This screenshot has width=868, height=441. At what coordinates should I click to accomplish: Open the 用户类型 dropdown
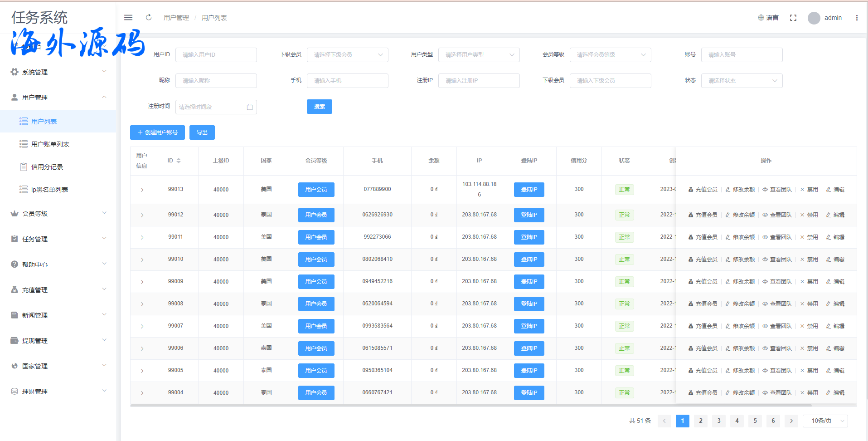tap(479, 55)
